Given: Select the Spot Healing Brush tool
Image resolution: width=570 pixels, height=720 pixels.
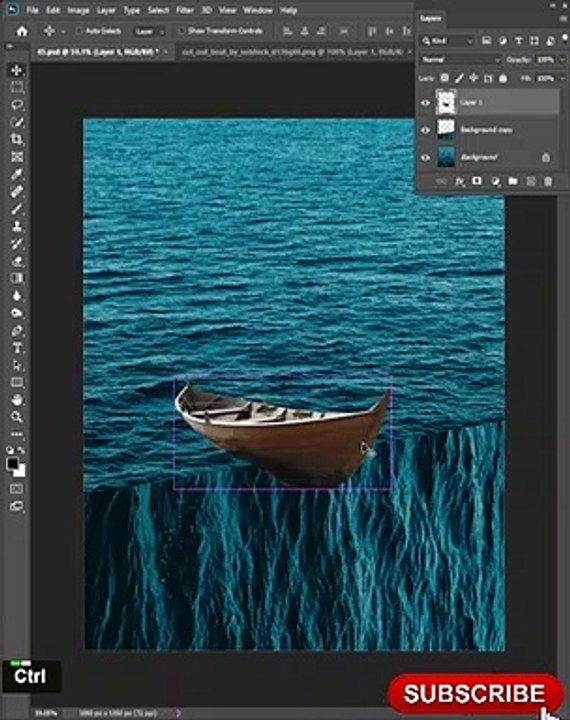Looking at the screenshot, I should 17,191.
